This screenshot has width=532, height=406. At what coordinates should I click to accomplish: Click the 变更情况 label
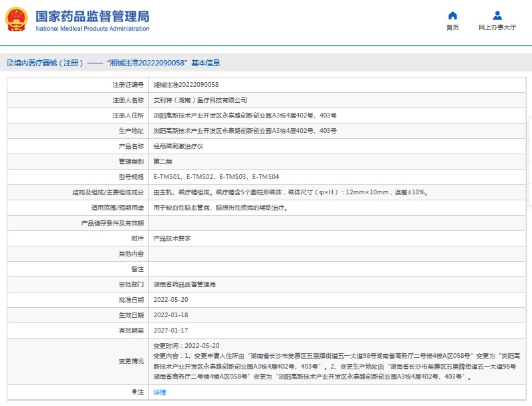click(131, 361)
